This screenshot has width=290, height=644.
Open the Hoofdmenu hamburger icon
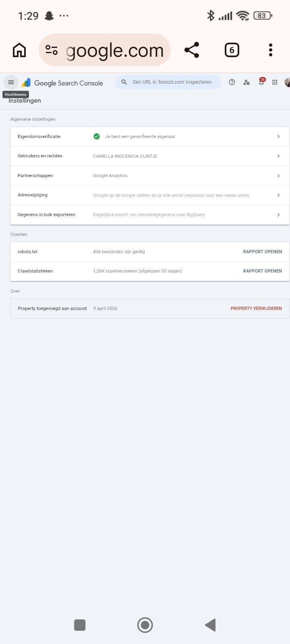point(11,82)
